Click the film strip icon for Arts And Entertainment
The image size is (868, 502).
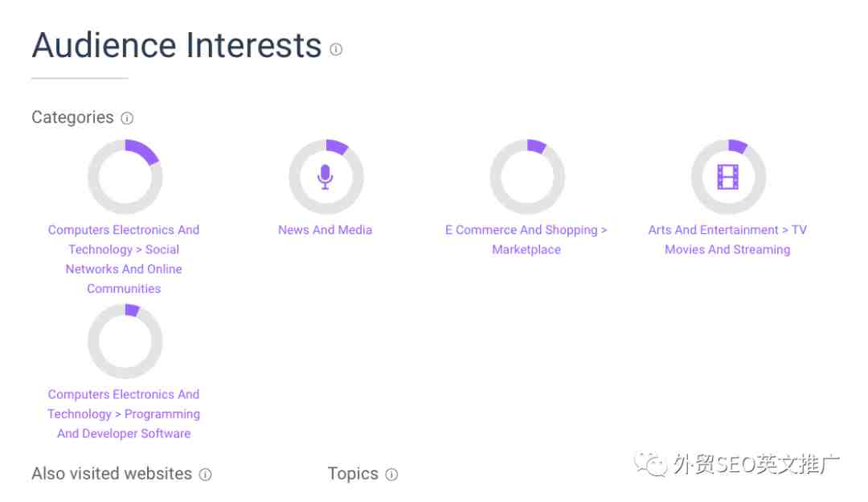pos(727,177)
